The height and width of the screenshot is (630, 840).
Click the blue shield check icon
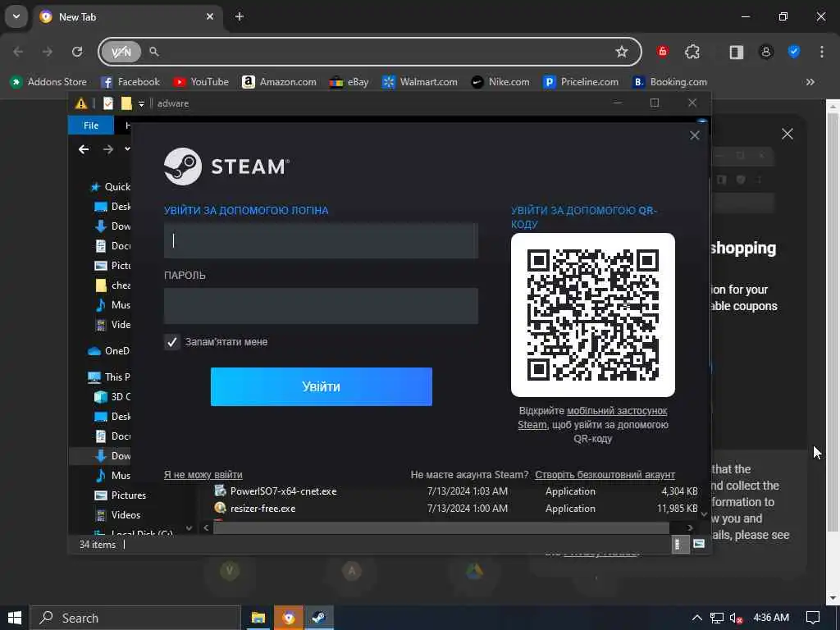(794, 52)
